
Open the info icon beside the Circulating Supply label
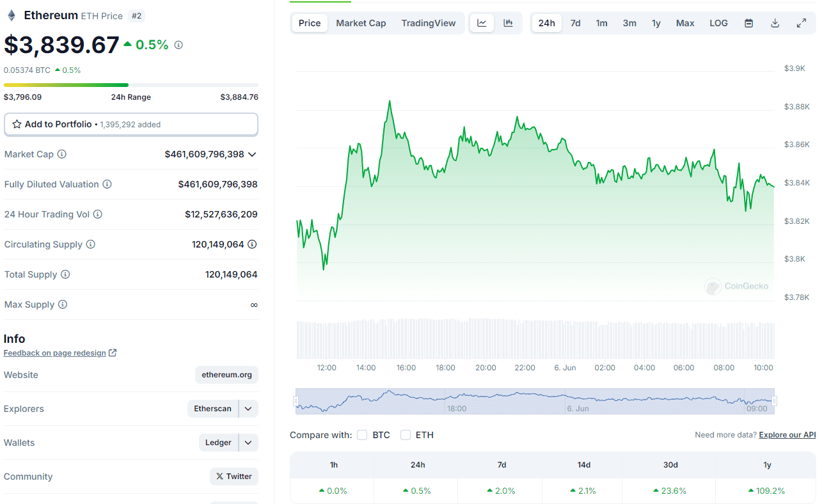click(x=90, y=244)
